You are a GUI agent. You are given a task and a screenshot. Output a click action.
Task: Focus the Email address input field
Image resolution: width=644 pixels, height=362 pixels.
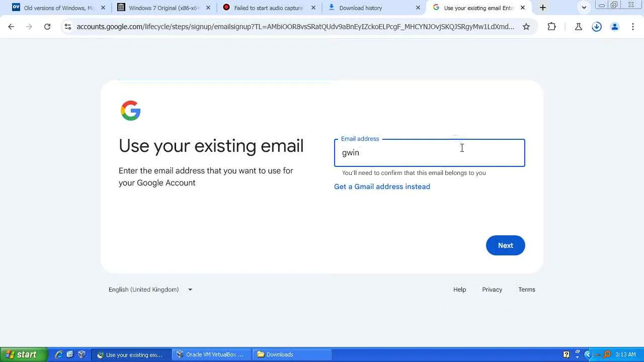pyautogui.click(x=429, y=153)
